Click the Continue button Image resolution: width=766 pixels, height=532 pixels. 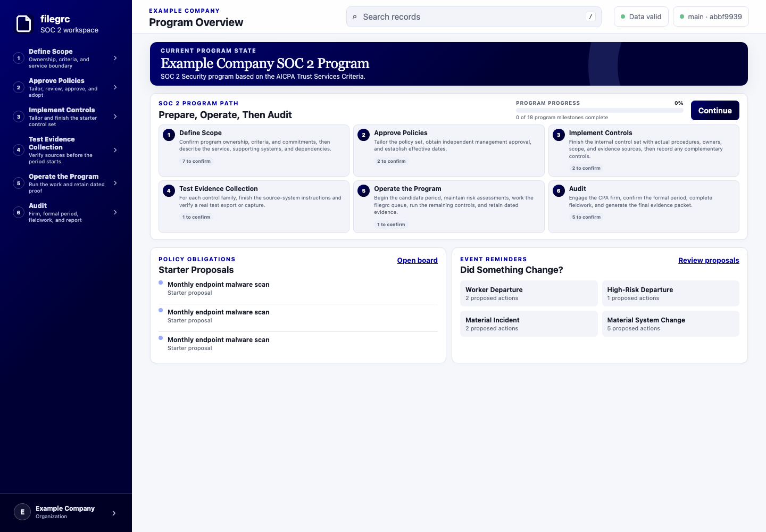715,110
